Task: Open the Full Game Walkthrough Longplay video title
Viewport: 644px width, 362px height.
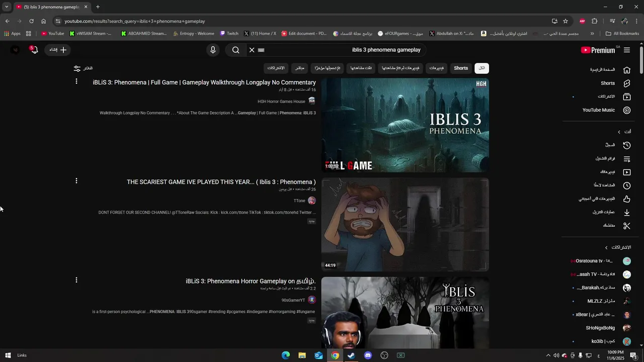Action: click(204, 82)
